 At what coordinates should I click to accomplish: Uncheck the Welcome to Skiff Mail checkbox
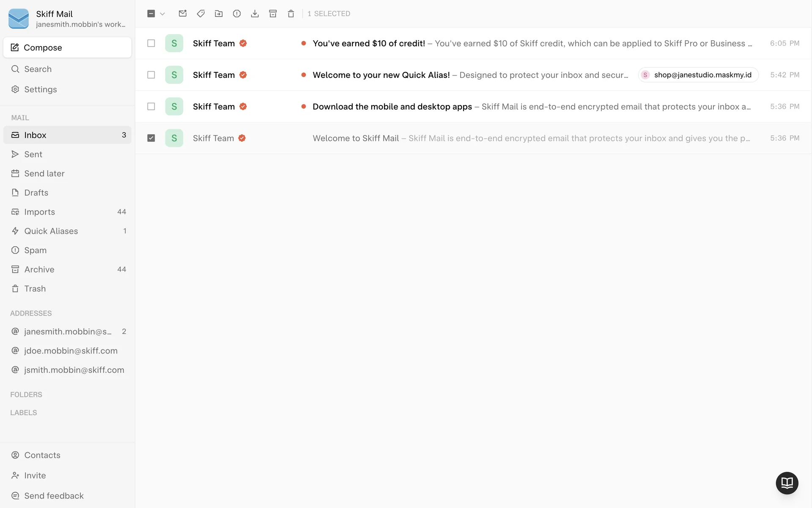pyautogui.click(x=151, y=138)
